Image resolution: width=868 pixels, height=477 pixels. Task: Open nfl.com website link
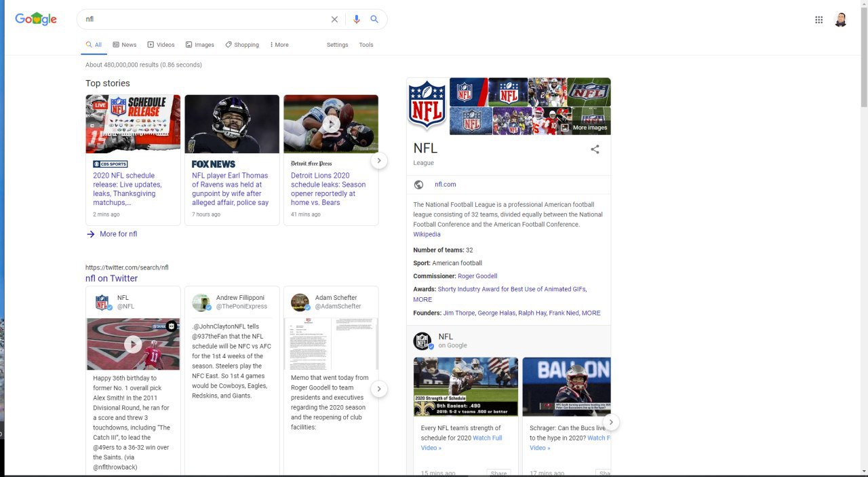coord(446,185)
